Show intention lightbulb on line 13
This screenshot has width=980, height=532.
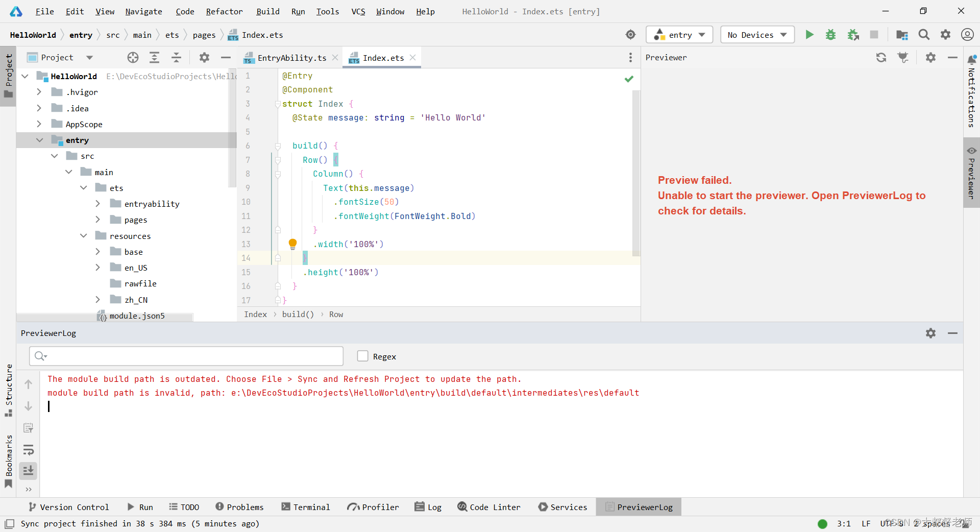(x=292, y=244)
